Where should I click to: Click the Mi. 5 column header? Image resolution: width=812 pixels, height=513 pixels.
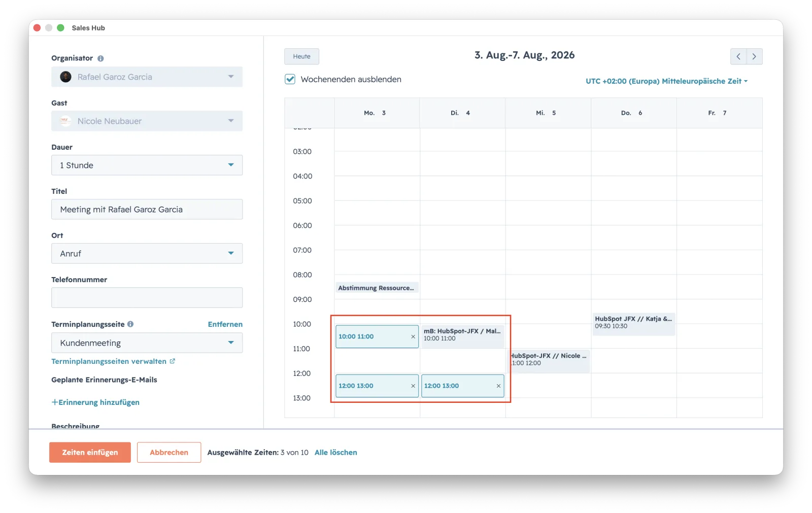548,113
